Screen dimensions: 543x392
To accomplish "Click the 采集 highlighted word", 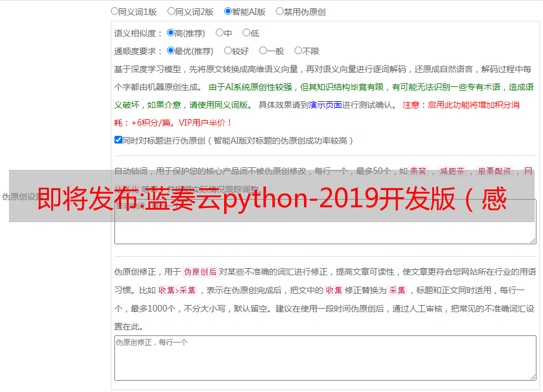I will click(x=397, y=290).
